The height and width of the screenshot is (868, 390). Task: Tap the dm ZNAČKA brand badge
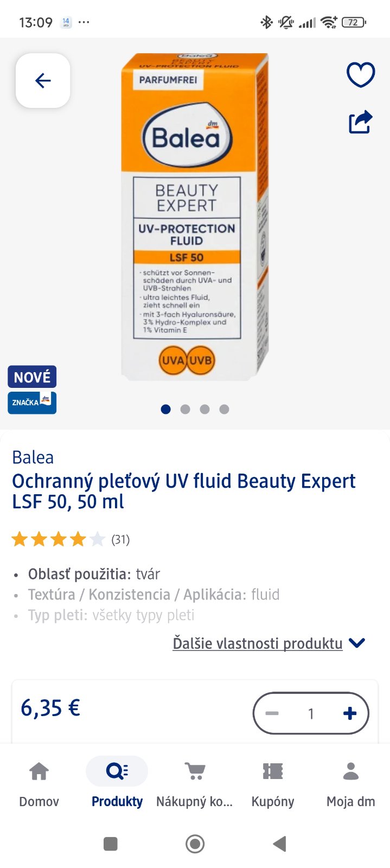click(32, 403)
